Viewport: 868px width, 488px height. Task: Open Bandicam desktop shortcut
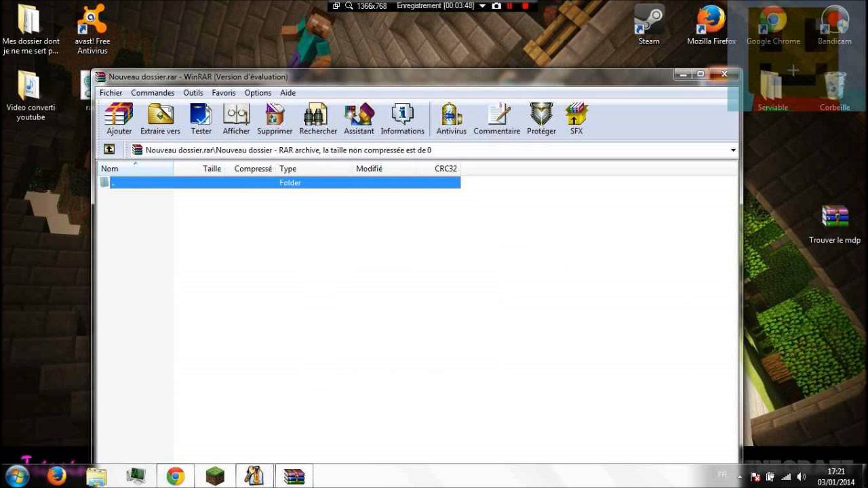click(835, 25)
